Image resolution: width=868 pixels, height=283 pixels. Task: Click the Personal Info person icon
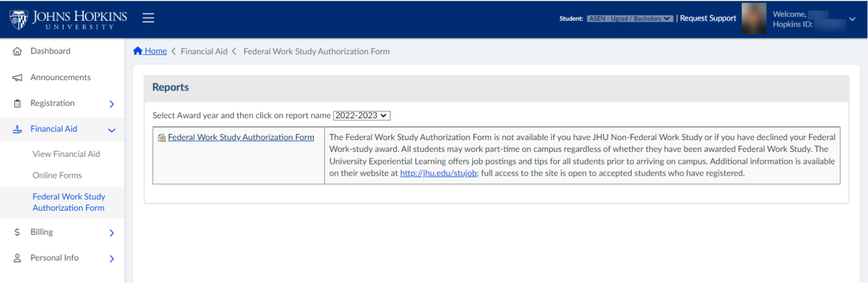click(x=17, y=258)
